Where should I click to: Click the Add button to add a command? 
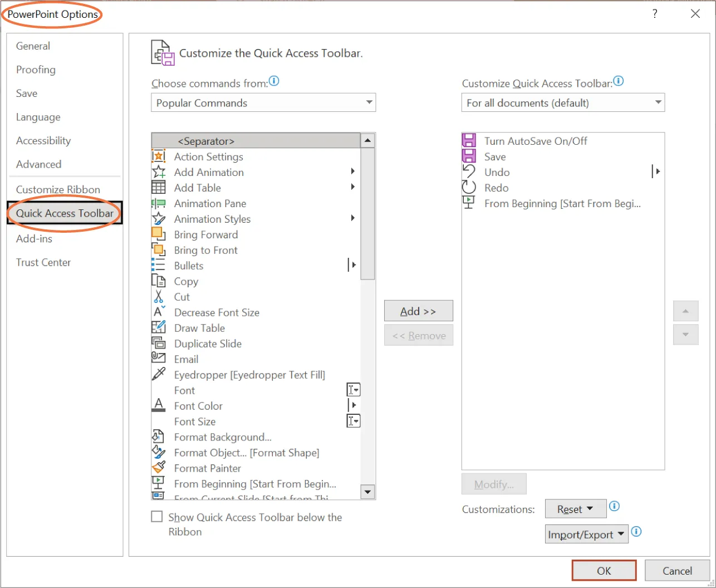click(x=418, y=311)
